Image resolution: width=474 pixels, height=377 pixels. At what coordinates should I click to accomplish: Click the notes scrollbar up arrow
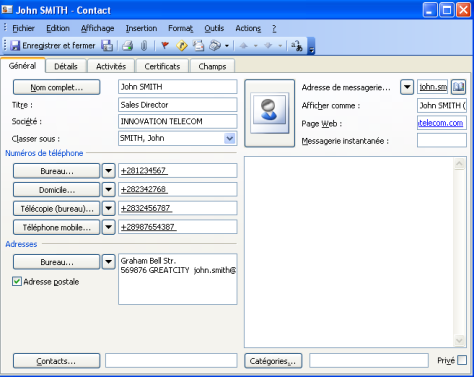coord(459,164)
